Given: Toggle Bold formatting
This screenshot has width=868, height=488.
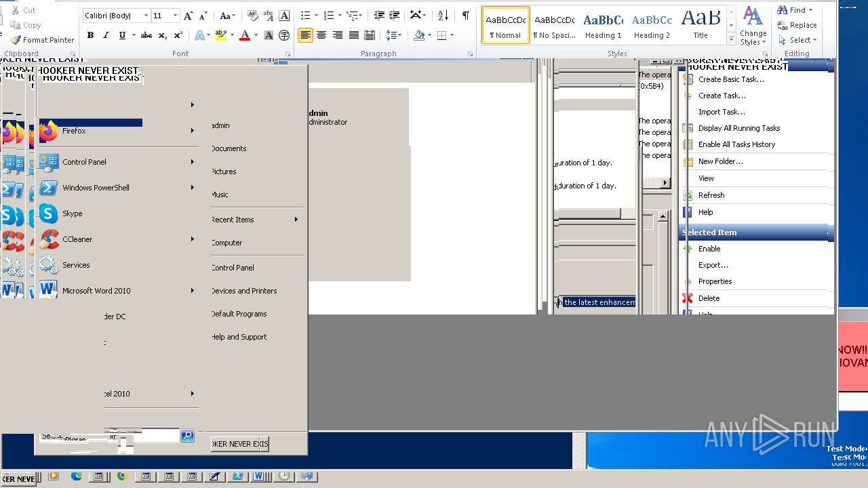Looking at the screenshot, I should point(90,35).
